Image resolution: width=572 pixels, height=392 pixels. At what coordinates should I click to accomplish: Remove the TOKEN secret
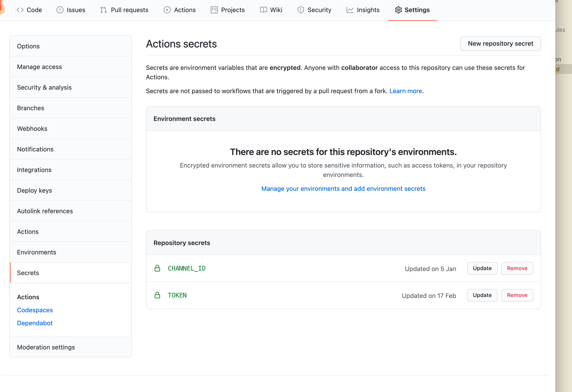tap(517, 295)
